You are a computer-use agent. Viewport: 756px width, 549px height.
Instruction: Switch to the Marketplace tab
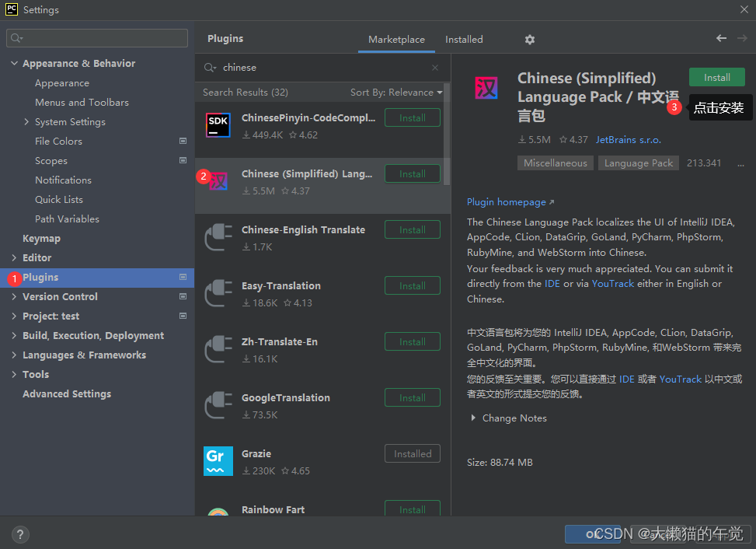(x=396, y=40)
